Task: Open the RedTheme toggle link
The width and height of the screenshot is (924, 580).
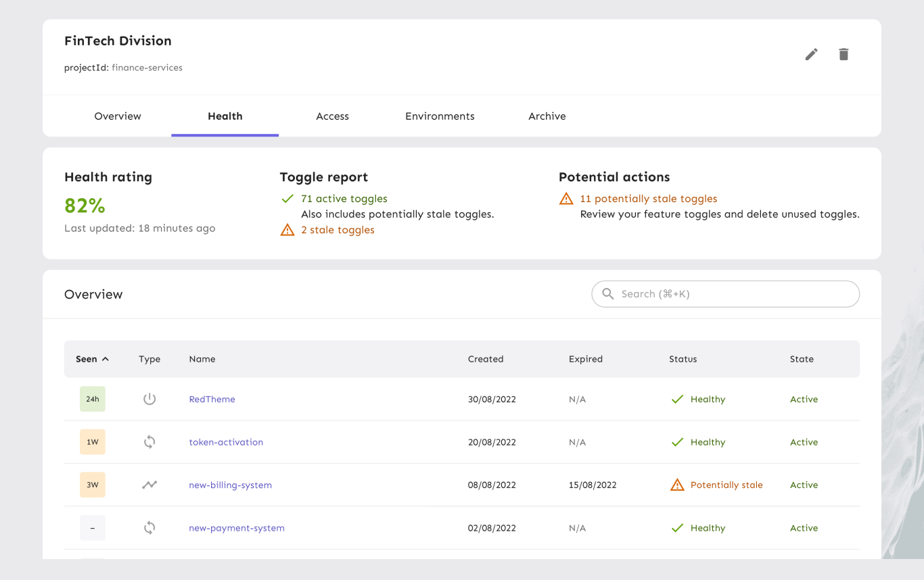Action: (x=212, y=400)
